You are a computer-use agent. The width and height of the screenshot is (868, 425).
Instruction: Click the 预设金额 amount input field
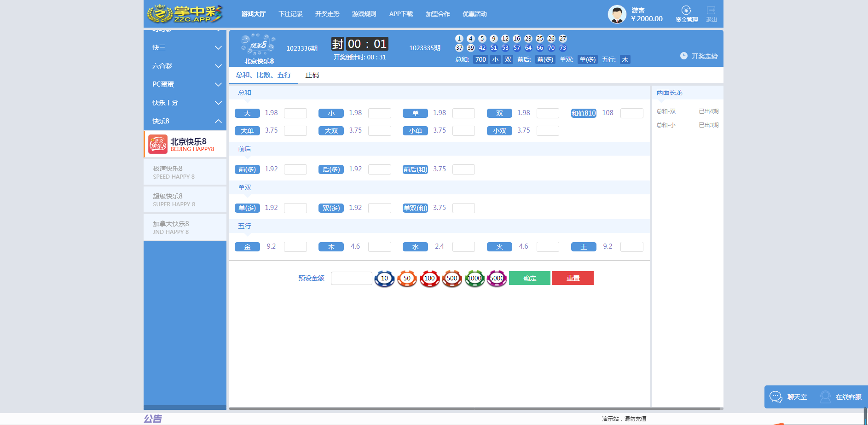[x=352, y=278]
